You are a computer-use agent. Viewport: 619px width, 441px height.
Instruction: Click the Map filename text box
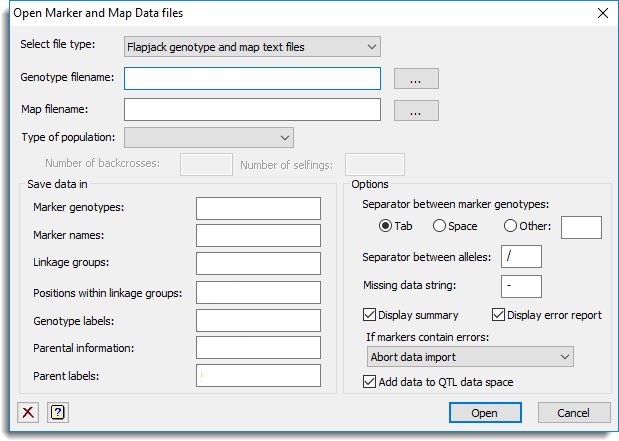[x=252, y=110]
